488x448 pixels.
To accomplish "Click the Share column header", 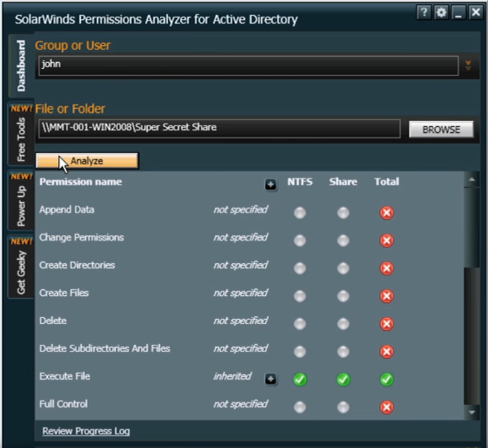I will click(343, 182).
